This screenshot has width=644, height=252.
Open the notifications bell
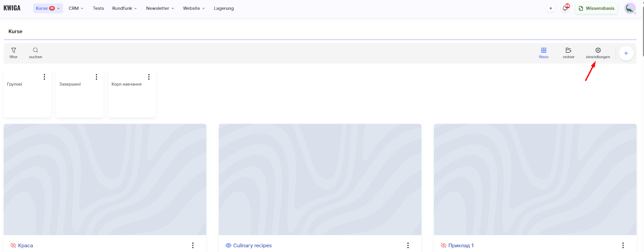coord(565,8)
